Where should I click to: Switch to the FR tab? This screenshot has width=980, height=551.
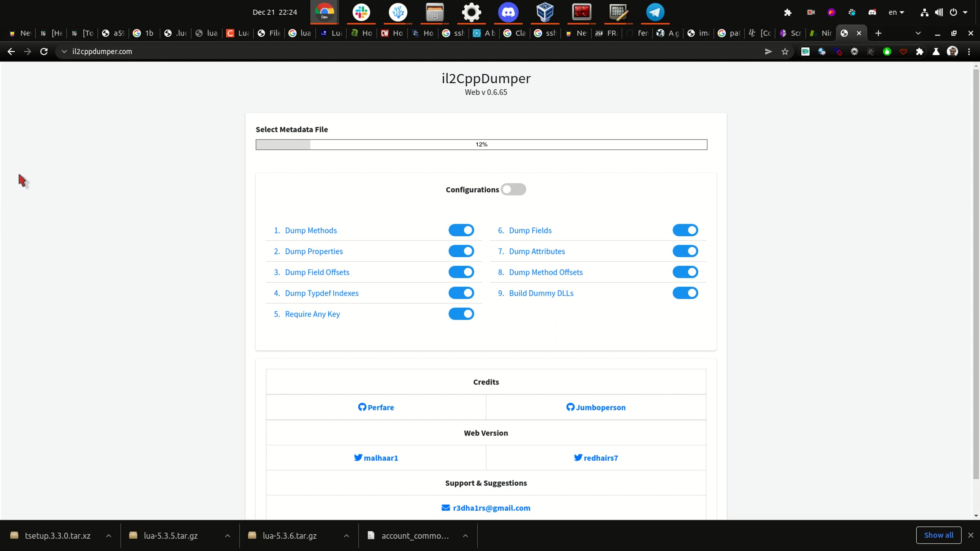coord(607,33)
